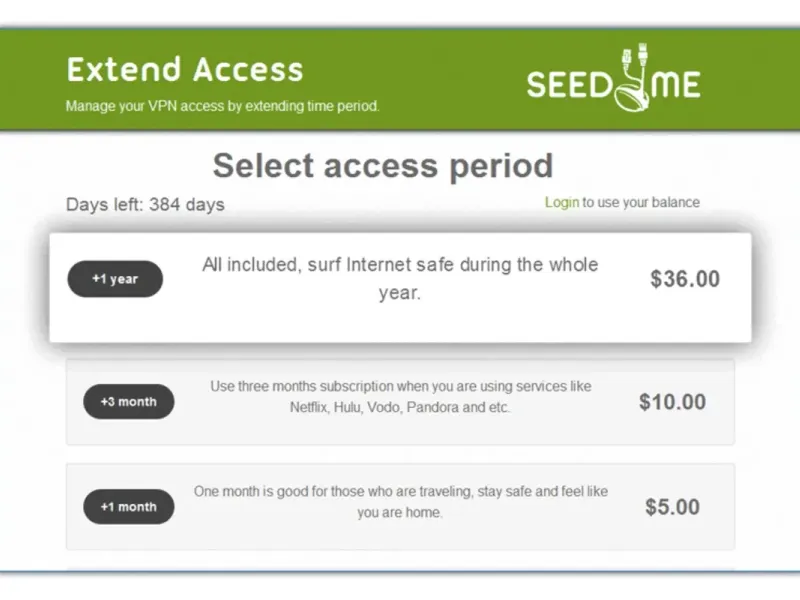
Task: Choose the +1 month button
Action: 128,507
